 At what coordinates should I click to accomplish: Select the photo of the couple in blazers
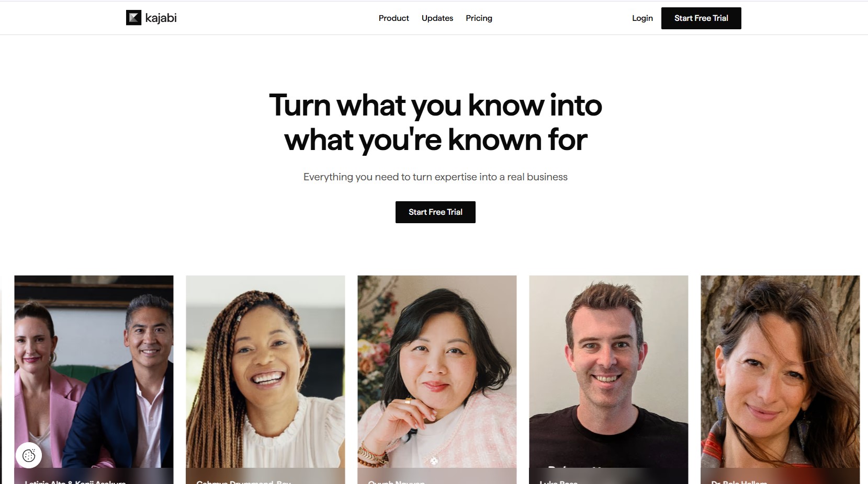94,371
